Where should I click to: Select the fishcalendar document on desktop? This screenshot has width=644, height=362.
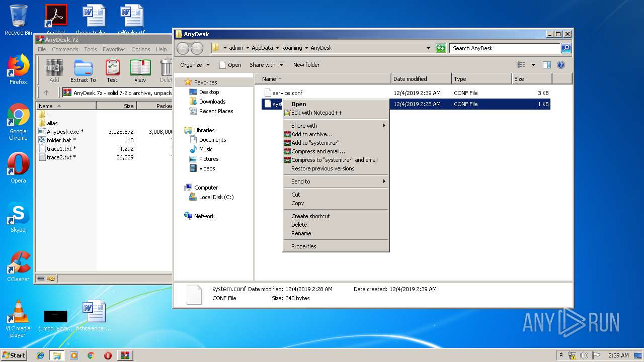tap(94, 316)
